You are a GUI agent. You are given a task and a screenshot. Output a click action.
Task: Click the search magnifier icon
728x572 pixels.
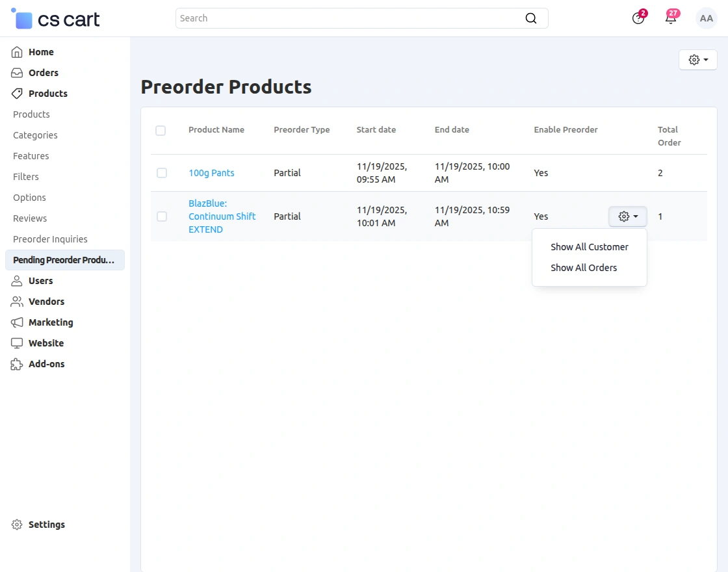tap(531, 18)
